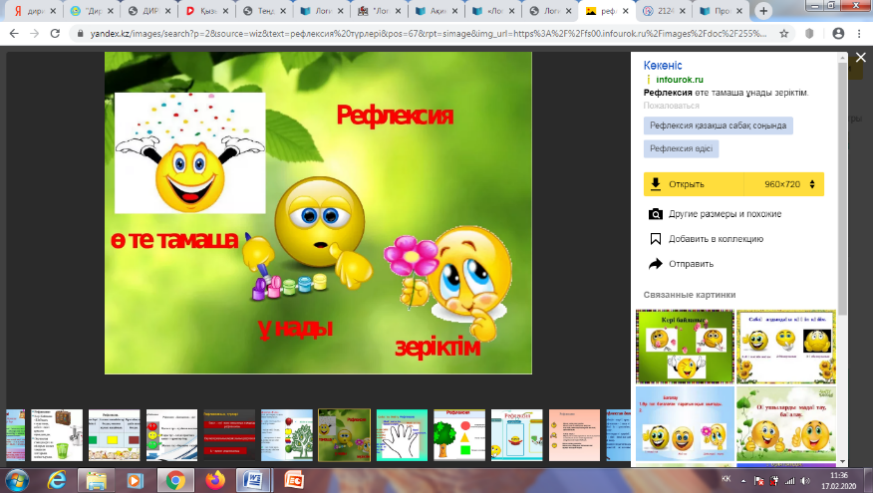Select the tree and shapes thumbnail in filmstrip
Screen dimensions: 873x493
tap(459, 435)
